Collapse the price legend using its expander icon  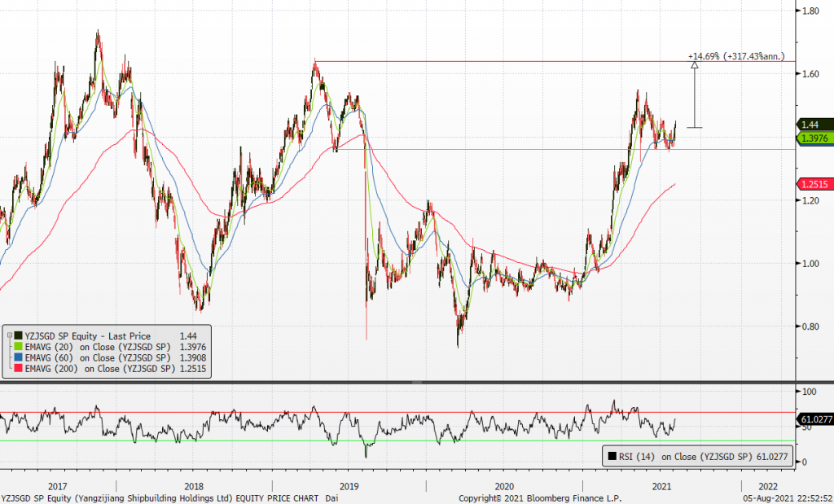click(9, 335)
